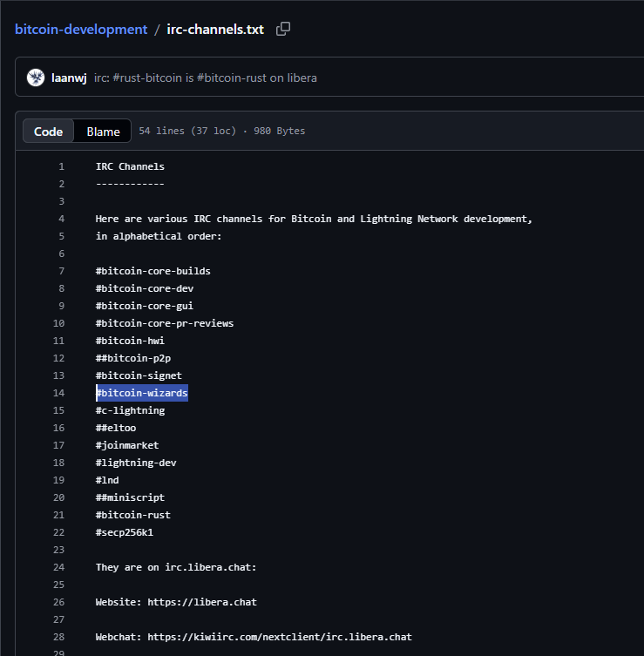Copy file path using the copy icon
The width and height of the screenshot is (644, 656).
pos(283,29)
